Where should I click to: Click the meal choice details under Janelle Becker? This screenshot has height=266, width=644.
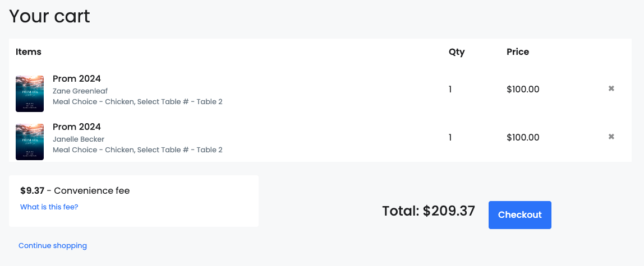tap(137, 150)
